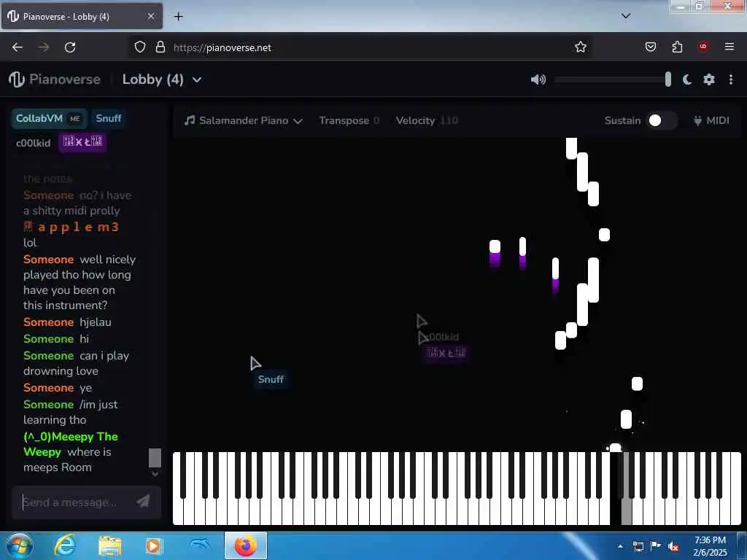
Task: Open the three-dot more options menu
Action: 731,79
